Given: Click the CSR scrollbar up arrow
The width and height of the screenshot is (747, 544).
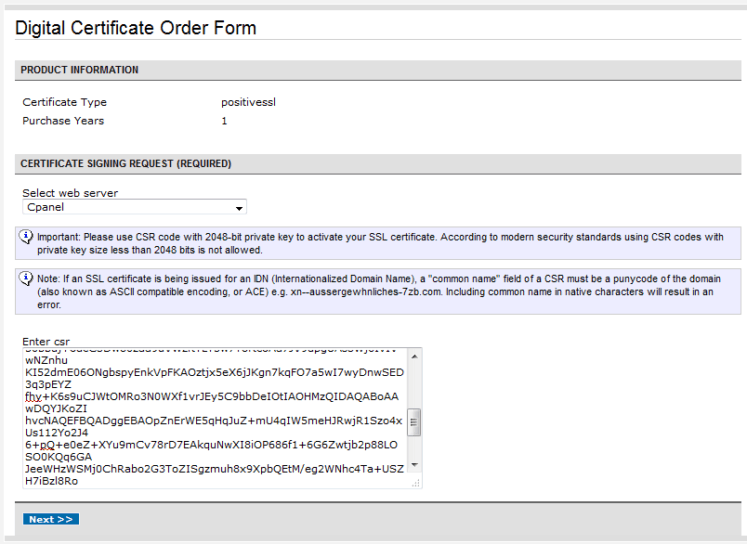Looking at the screenshot, I should (414, 354).
